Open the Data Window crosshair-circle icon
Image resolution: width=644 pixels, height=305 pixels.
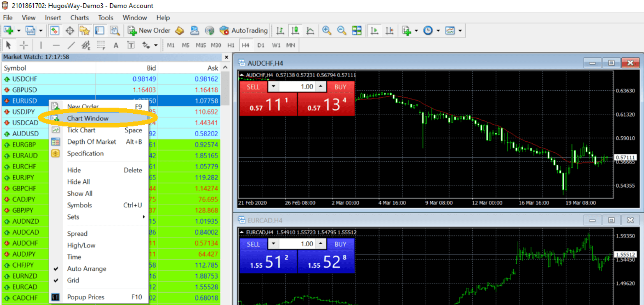[69, 30]
